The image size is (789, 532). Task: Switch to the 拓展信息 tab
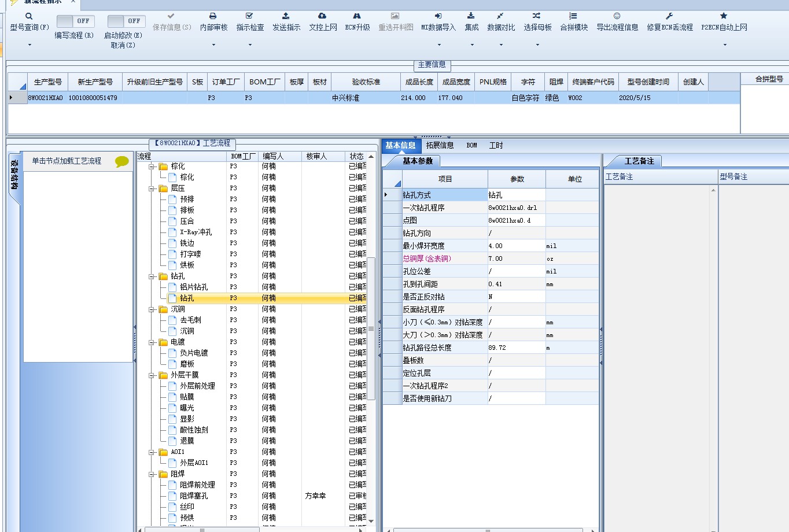(440, 146)
